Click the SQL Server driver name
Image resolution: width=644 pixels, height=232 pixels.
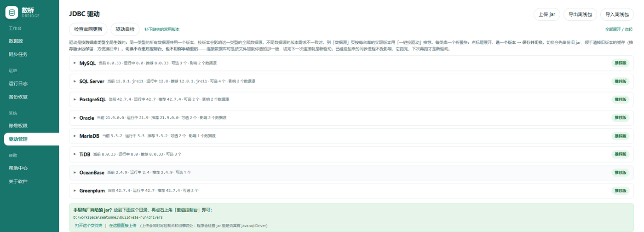coord(92,81)
